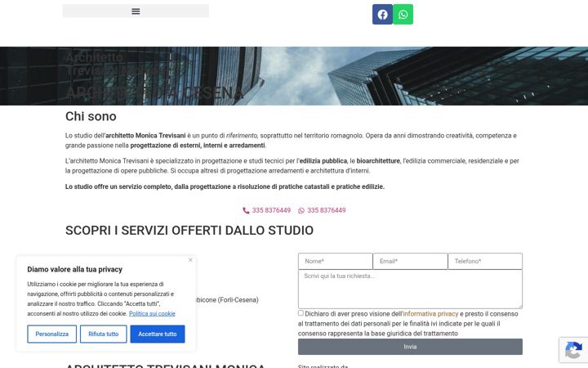Open the hamburger navigation menu
The image size is (588, 368).
coord(136,11)
